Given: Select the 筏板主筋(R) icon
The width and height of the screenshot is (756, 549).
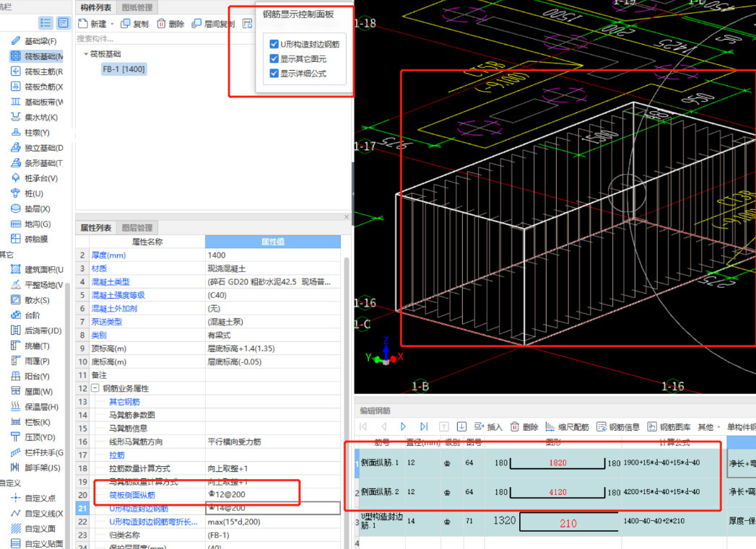Looking at the screenshot, I should (x=16, y=71).
